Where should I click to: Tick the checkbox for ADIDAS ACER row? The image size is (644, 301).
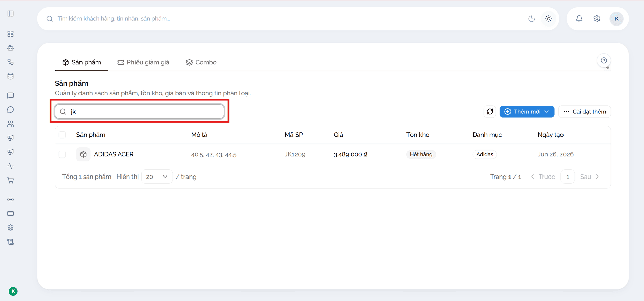62,154
